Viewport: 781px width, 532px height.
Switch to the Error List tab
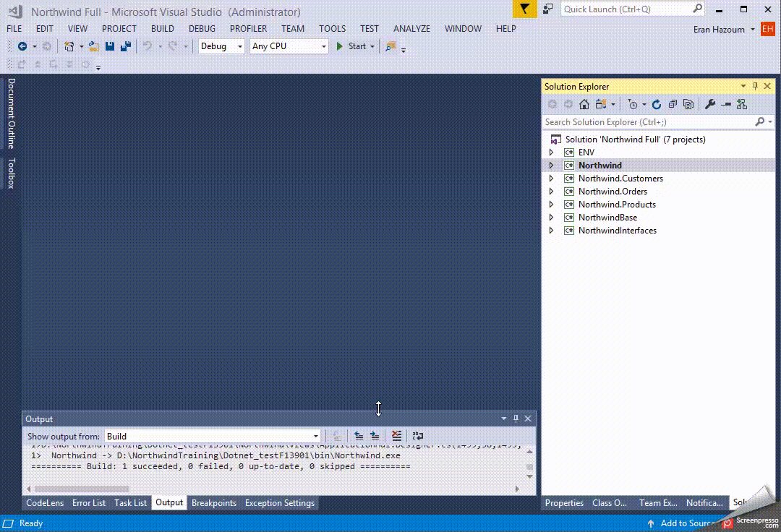pos(89,503)
